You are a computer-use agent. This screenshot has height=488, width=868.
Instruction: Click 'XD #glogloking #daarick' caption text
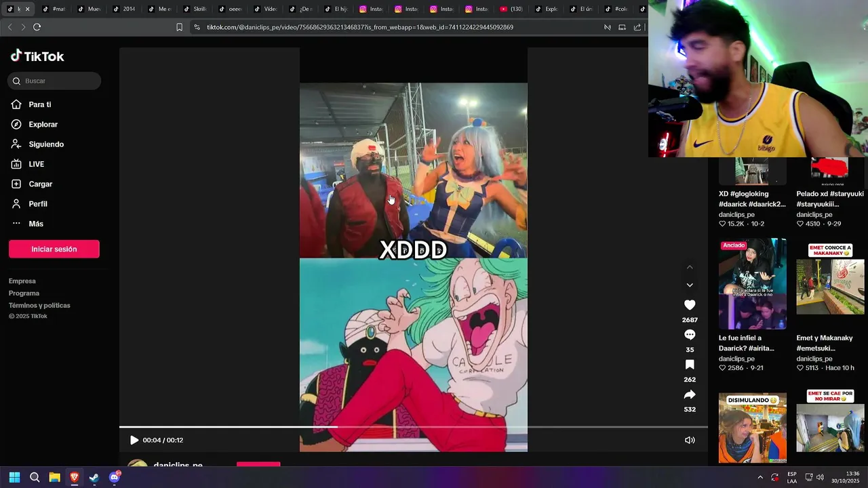[753, 199]
